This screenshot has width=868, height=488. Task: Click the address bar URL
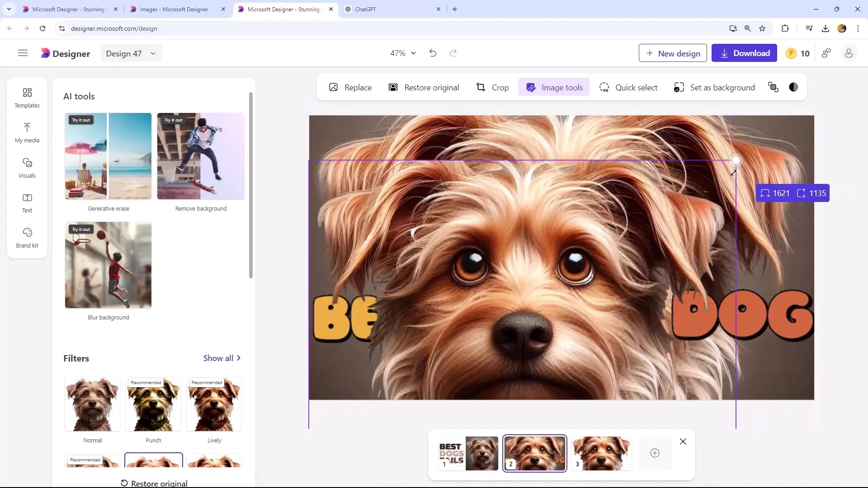(x=114, y=28)
